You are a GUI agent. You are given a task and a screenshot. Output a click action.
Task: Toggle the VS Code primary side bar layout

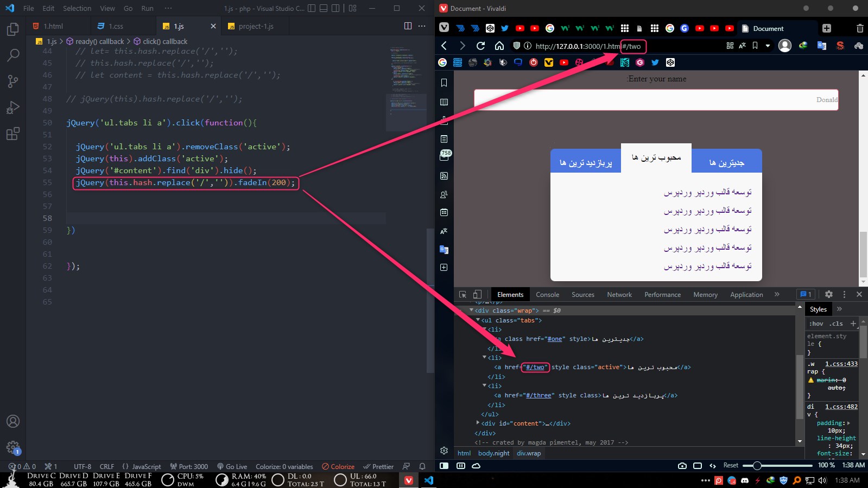[x=312, y=8]
